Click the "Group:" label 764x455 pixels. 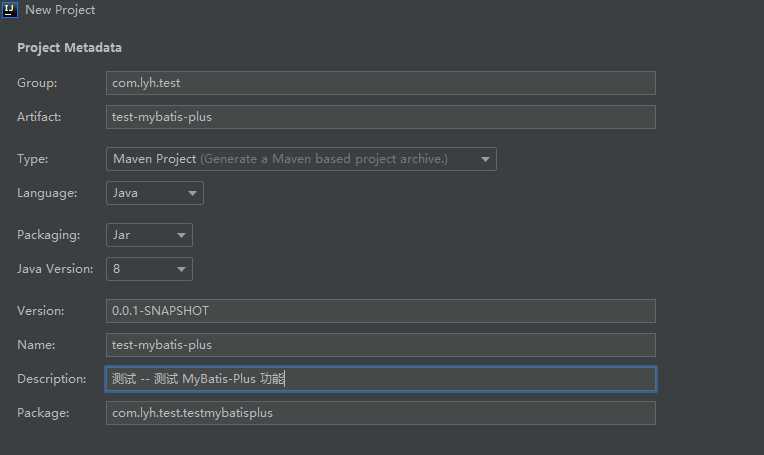coord(37,83)
